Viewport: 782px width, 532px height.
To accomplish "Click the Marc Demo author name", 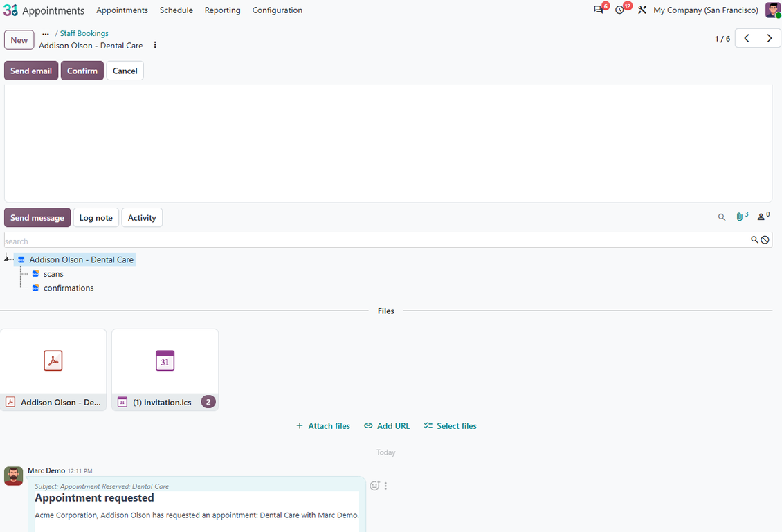I will 46,470.
